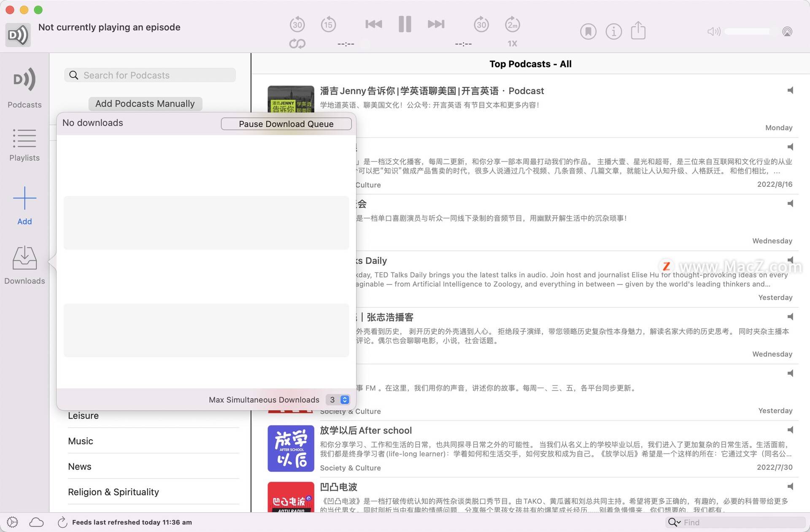
Task: Open the AirPlay output icon
Action: 787,32
